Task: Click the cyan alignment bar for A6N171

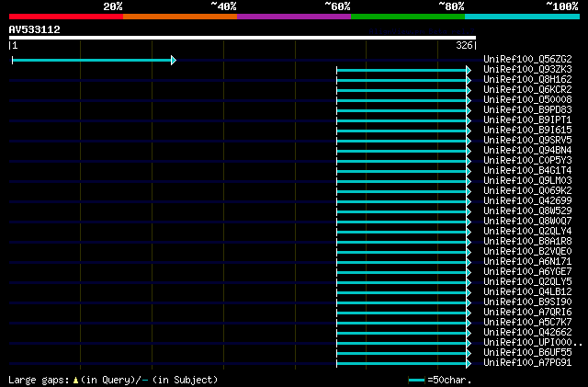Action: (x=401, y=263)
